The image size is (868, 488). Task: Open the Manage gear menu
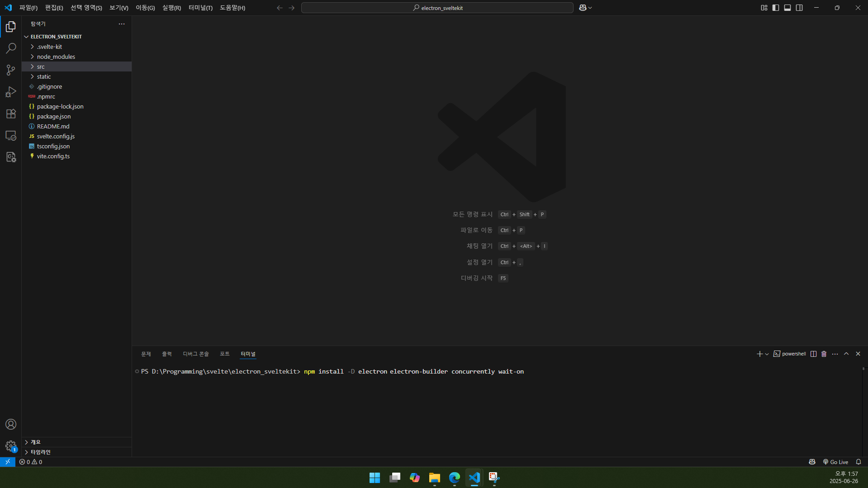pyautogui.click(x=11, y=446)
